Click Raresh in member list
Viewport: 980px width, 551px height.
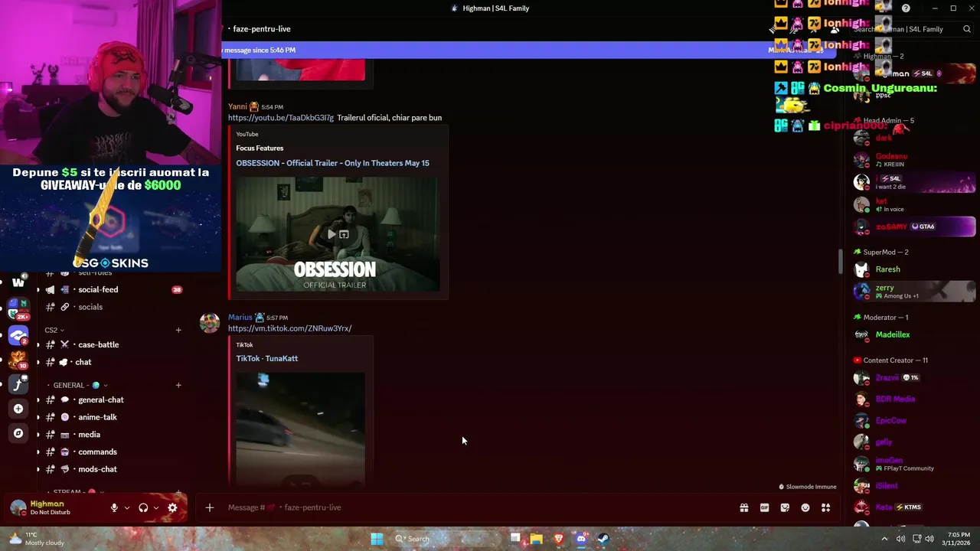point(887,269)
